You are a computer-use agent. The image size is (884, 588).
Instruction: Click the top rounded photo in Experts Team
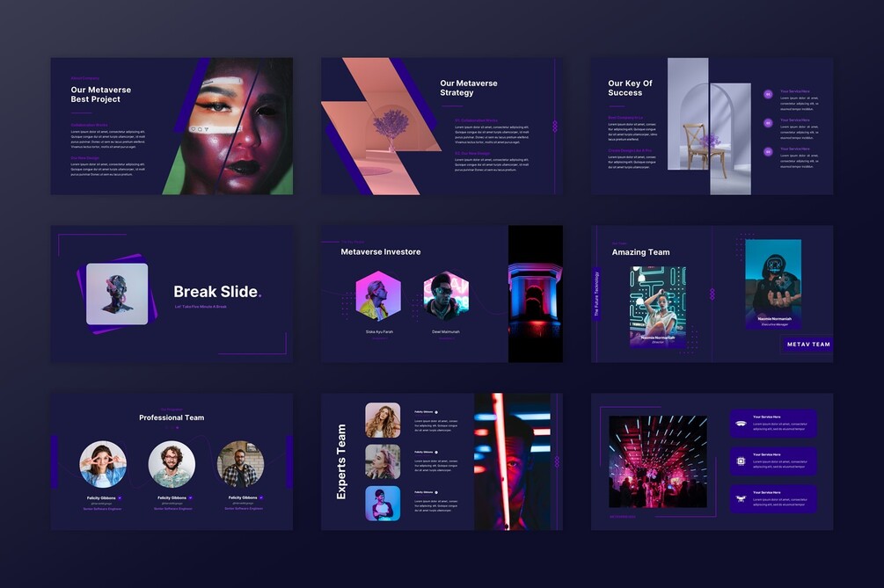click(x=383, y=420)
